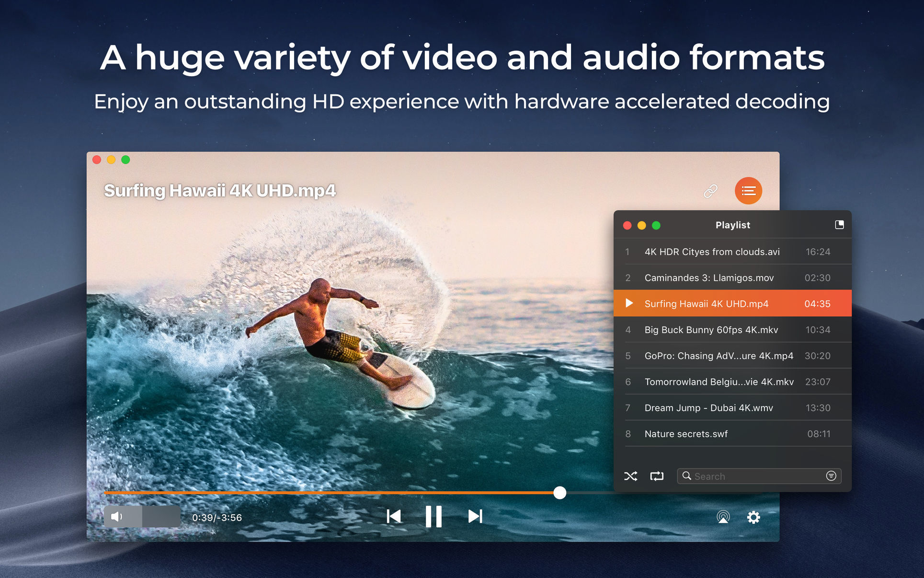Open the search filter options menu
The image size is (924, 578).
(x=830, y=476)
